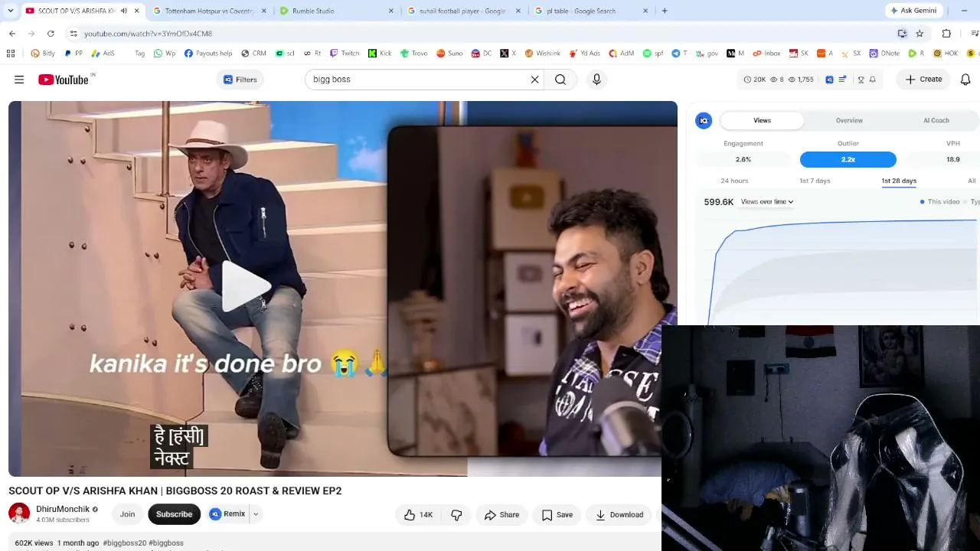980x551 pixels.
Task: Click the blue vidIQ IQ square icon
Action: coord(829,80)
